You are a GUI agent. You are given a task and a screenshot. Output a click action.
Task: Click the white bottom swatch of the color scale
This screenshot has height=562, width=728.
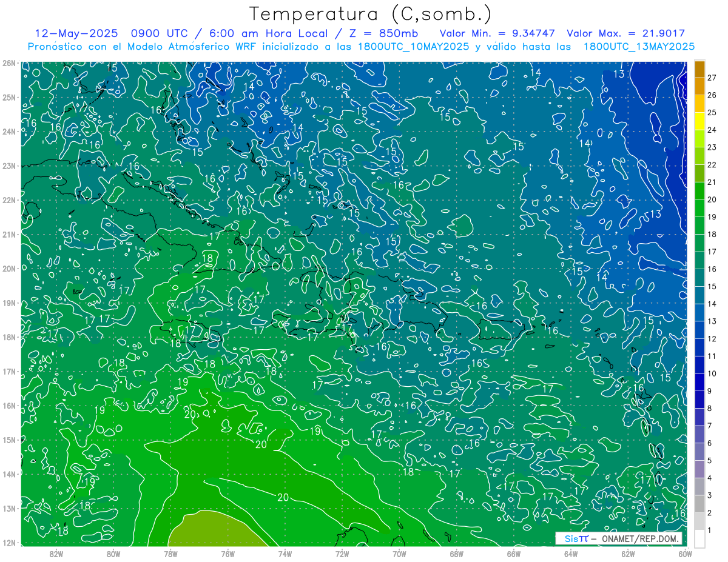(x=700, y=539)
